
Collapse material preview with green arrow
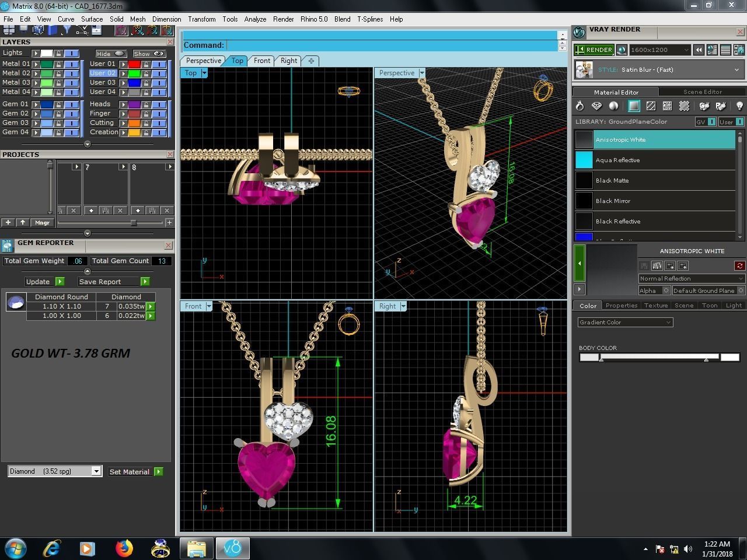point(580,263)
